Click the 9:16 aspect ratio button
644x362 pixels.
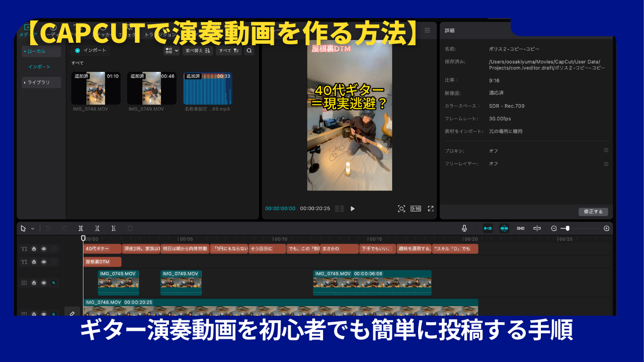coord(416,209)
